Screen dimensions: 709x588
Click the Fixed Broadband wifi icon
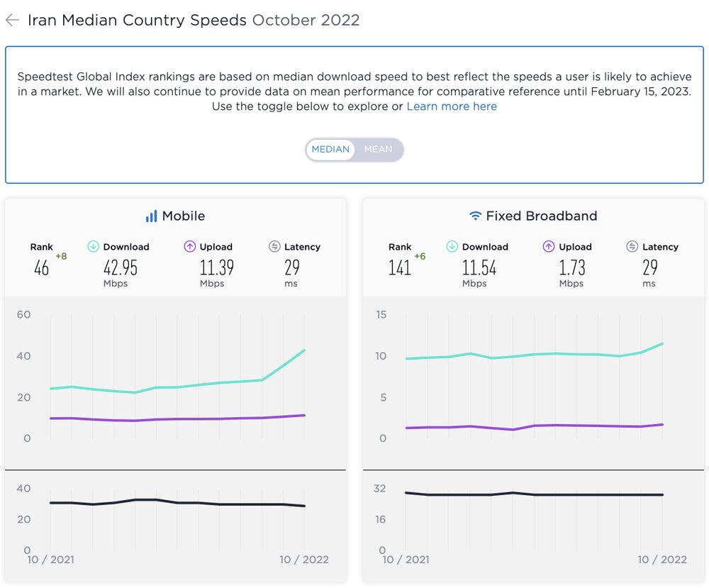[476, 216]
